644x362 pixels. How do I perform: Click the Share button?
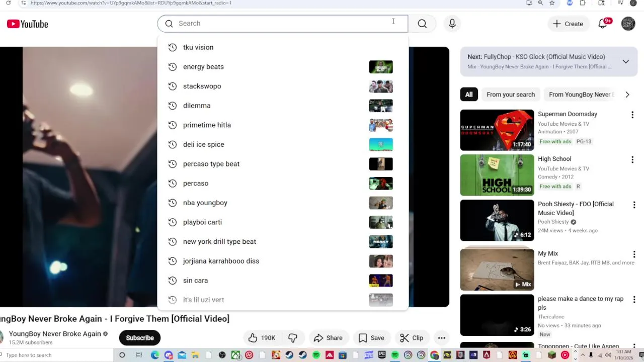(x=328, y=338)
